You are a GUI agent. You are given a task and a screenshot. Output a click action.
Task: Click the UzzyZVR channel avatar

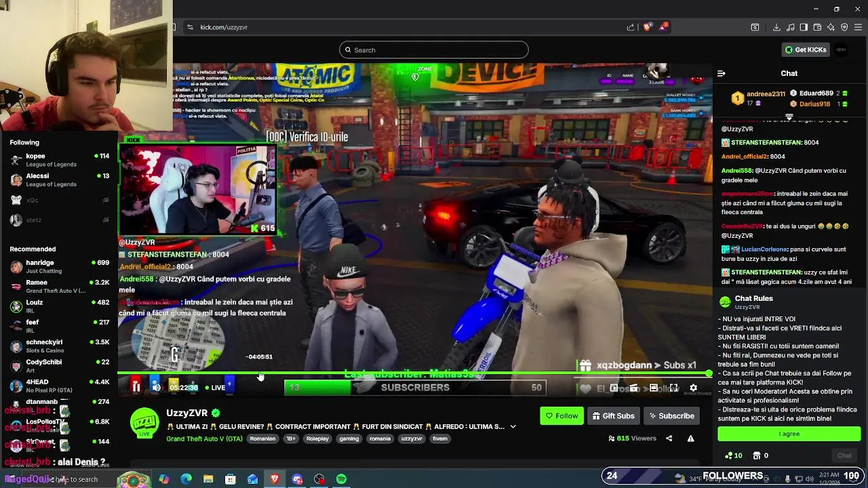click(x=144, y=422)
